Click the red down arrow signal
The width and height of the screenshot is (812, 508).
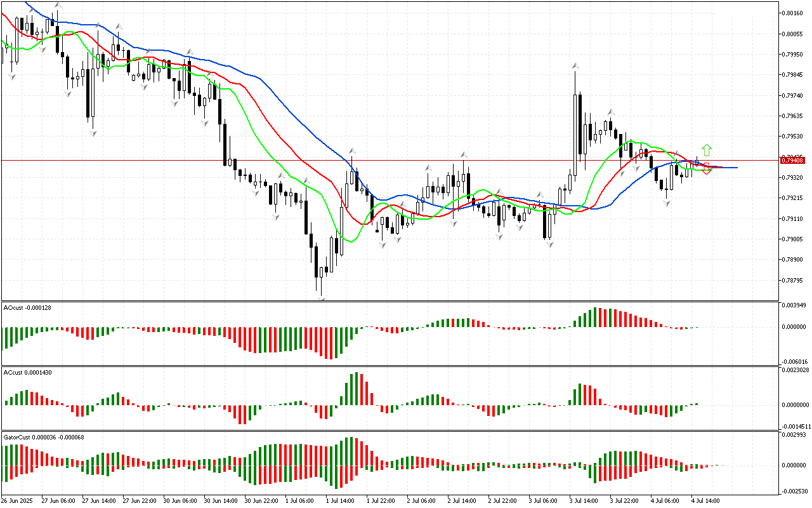[706, 170]
